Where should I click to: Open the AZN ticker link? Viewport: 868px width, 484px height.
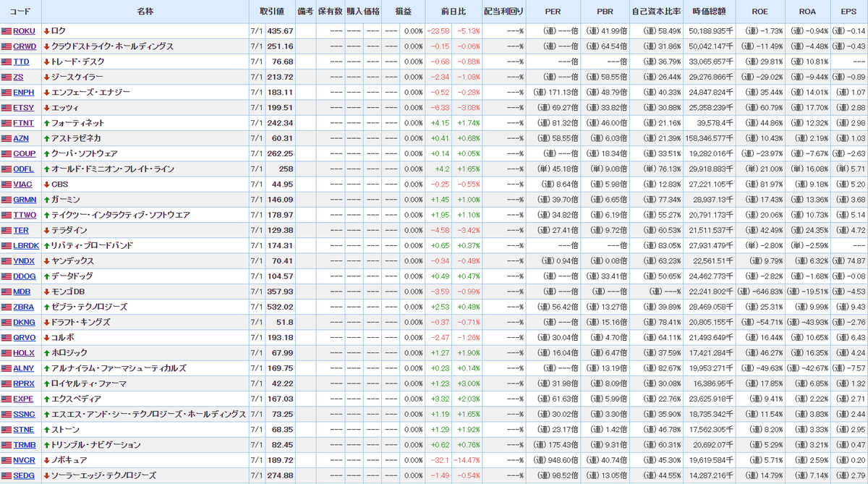click(21, 138)
